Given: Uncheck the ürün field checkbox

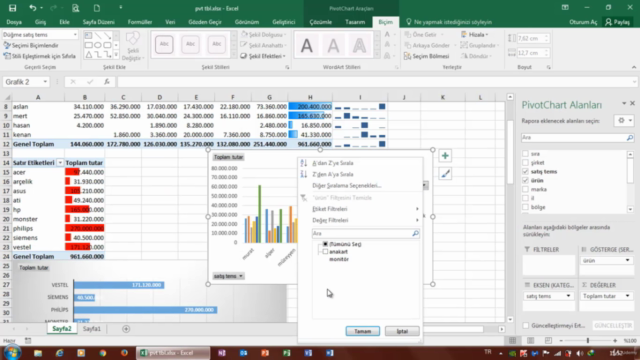Looking at the screenshot, I should click(525, 180).
